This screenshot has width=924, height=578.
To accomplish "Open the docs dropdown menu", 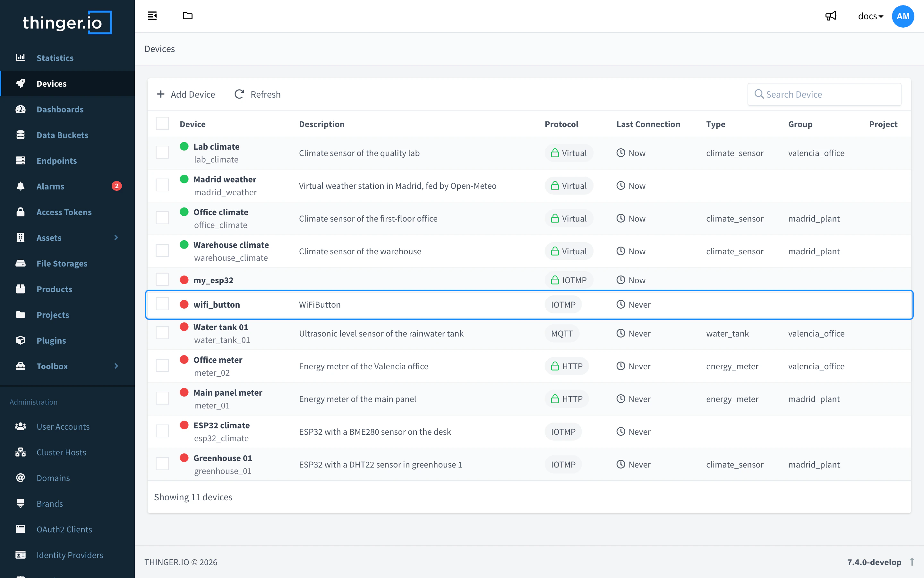I will pyautogui.click(x=870, y=16).
